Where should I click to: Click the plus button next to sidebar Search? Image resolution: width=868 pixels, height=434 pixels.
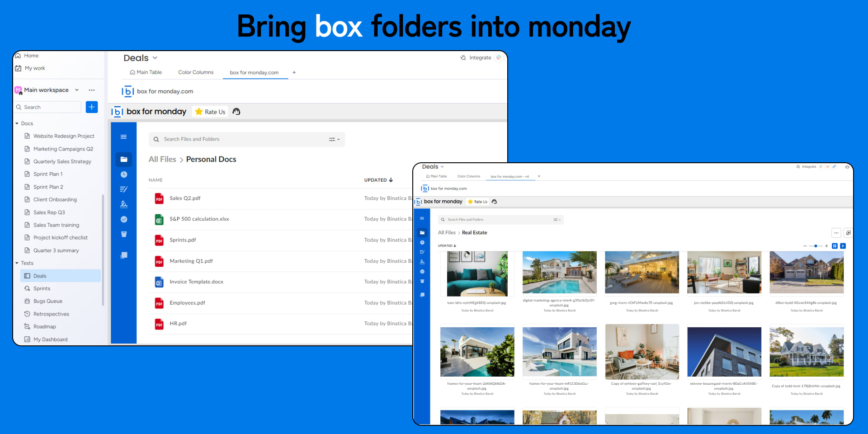92,107
